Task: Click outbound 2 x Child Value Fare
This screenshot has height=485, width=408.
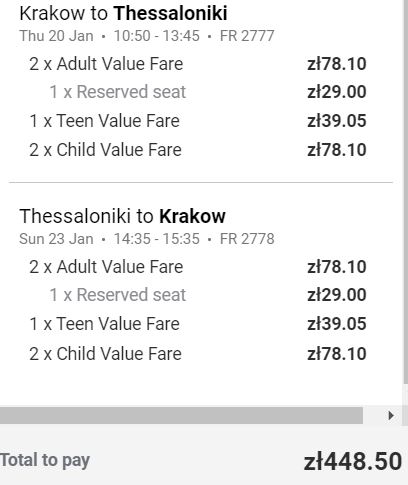Action: [105, 150]
